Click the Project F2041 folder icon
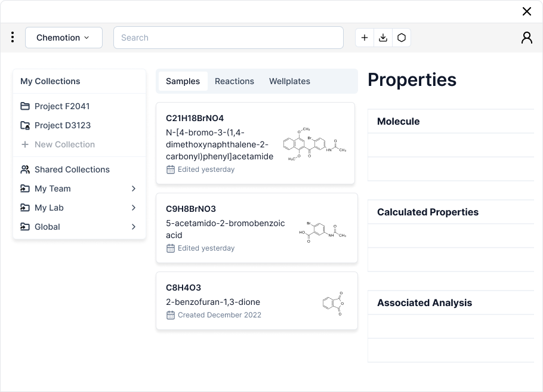The image size is (543, 392). click(x=25, y=106)
